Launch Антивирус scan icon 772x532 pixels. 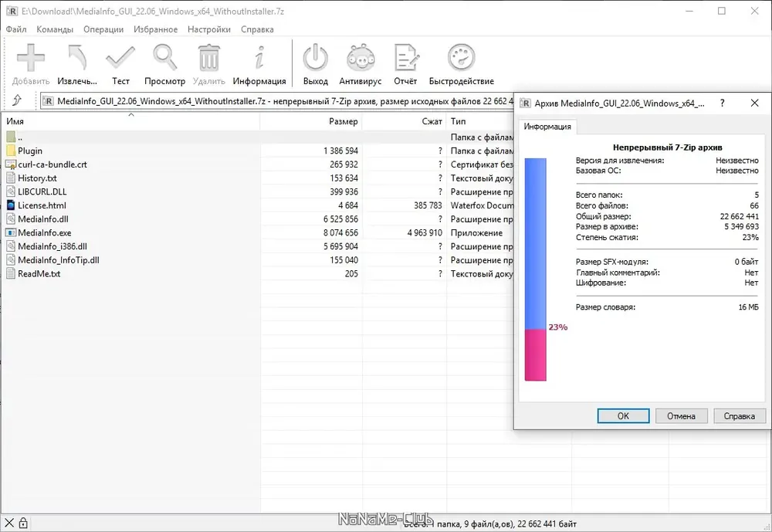click(361, 64)
